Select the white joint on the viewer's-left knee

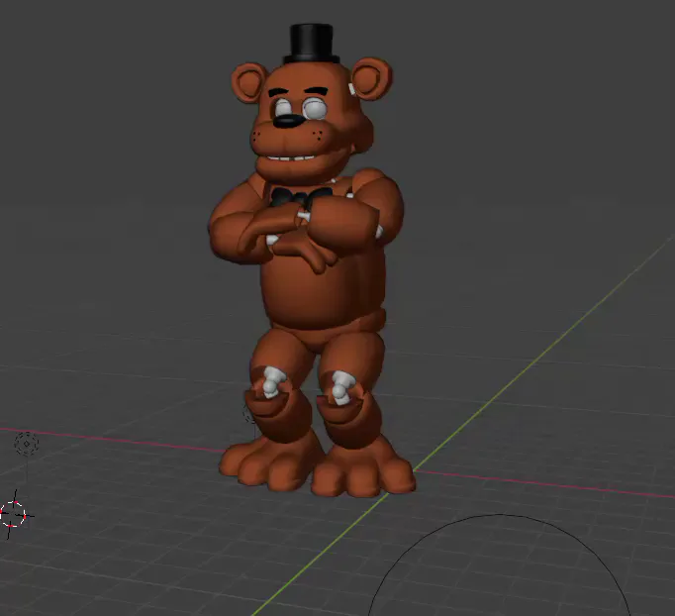(x=273, y=381)
